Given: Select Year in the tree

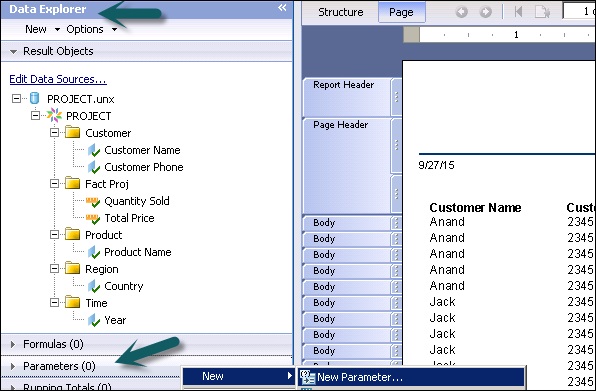Looking at the screenshot, I should coord(115,320).
